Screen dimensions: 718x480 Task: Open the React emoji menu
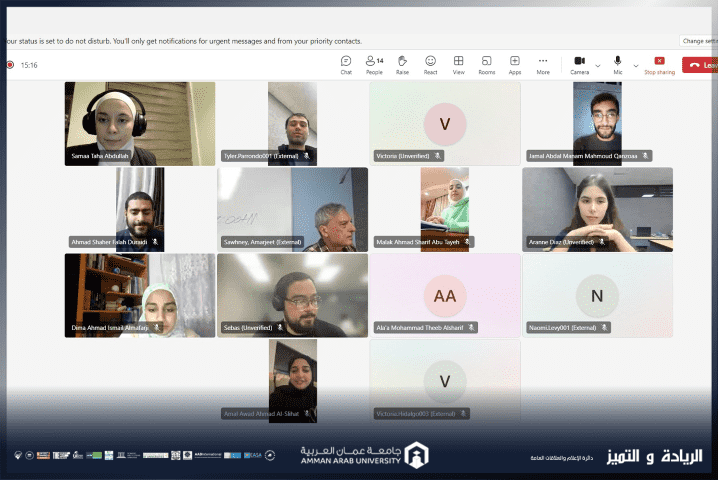coord(430,65)
